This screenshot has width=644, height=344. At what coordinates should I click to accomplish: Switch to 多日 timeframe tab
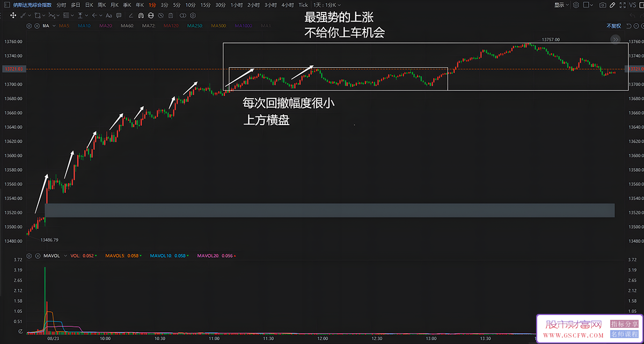point(76,5)
